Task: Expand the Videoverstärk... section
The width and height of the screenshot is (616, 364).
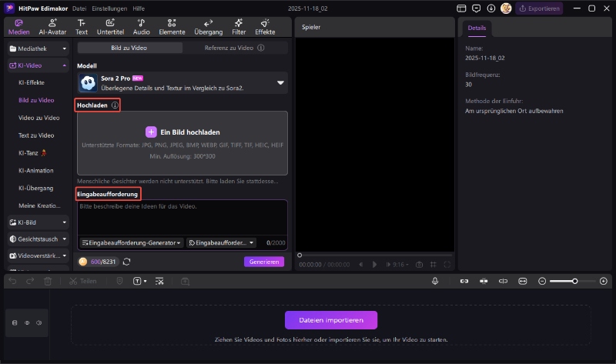Action: click(x=38, y=255)
